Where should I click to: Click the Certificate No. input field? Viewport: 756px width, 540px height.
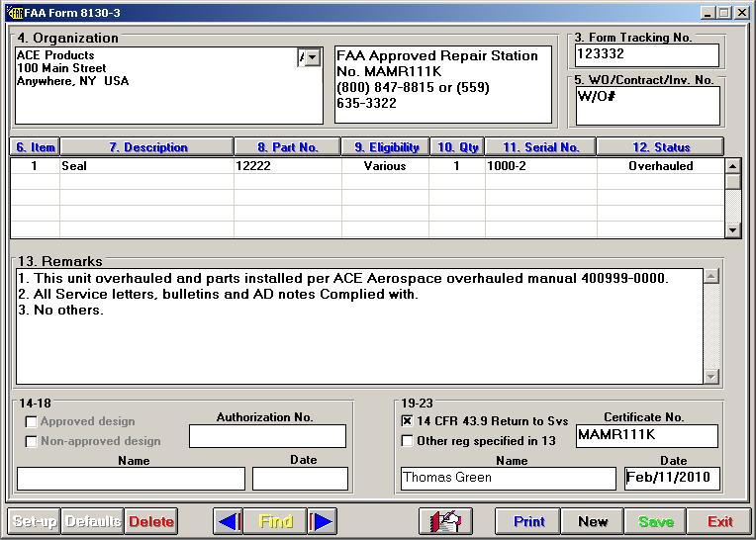point(646,436)
